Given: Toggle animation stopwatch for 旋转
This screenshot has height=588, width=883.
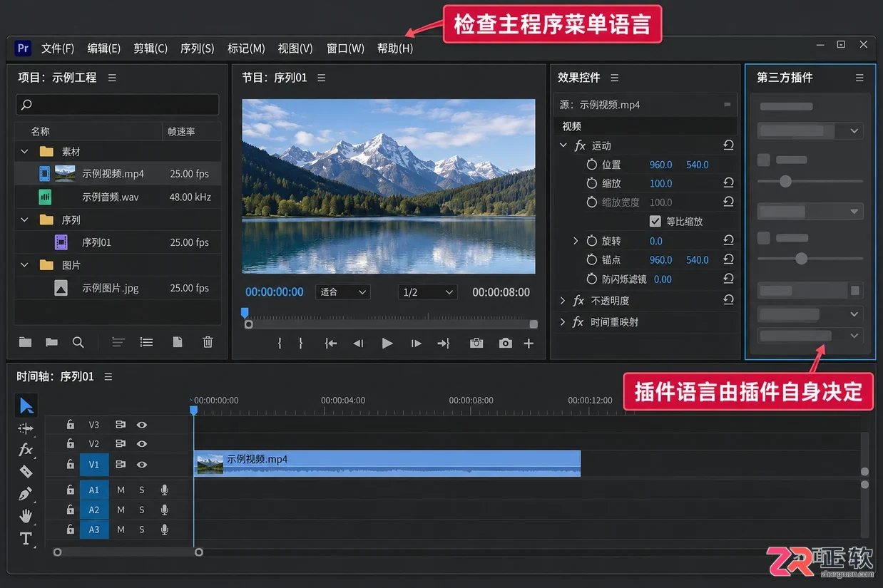Looking at the screenshot, I should pos(591,241).
